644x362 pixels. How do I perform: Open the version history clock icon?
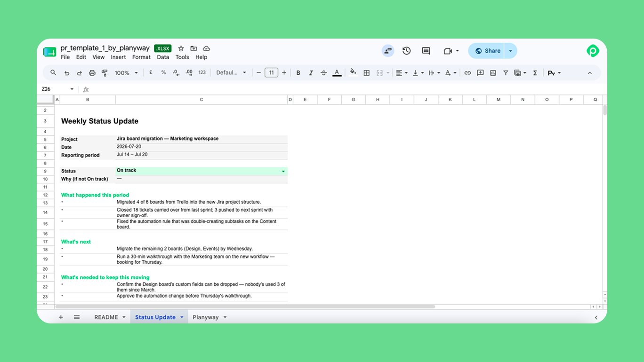pyautogui.click(x=407, y=51)
